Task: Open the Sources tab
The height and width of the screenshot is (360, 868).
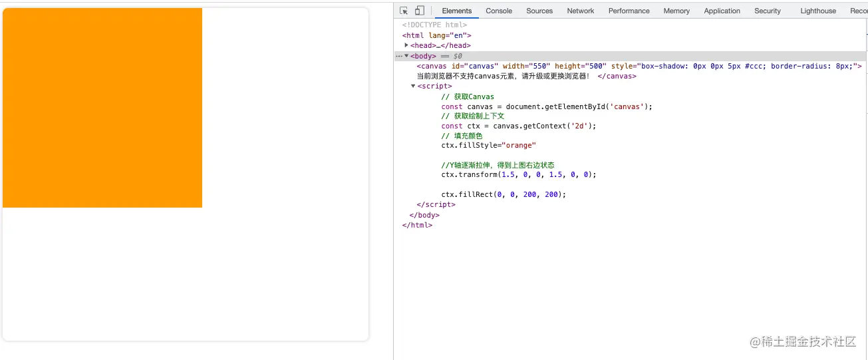Action: tap(539, 11)
